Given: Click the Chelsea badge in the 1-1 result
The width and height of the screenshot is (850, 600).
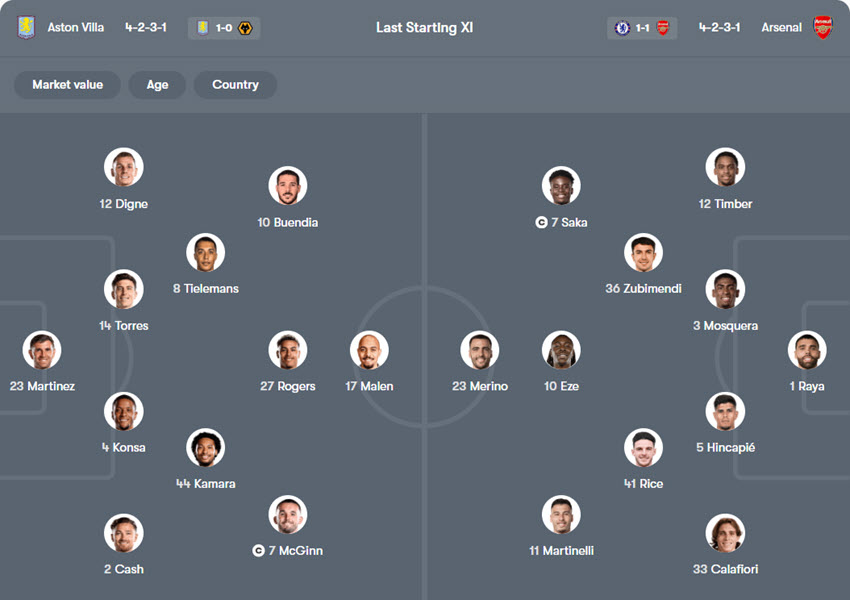Looking at the screenshot, I should coord(623,28).
